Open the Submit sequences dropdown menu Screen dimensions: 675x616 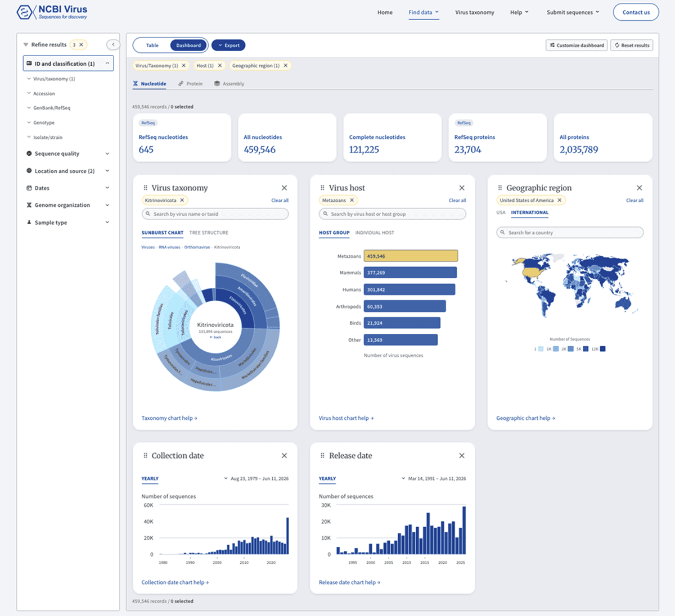click(573, 12)
